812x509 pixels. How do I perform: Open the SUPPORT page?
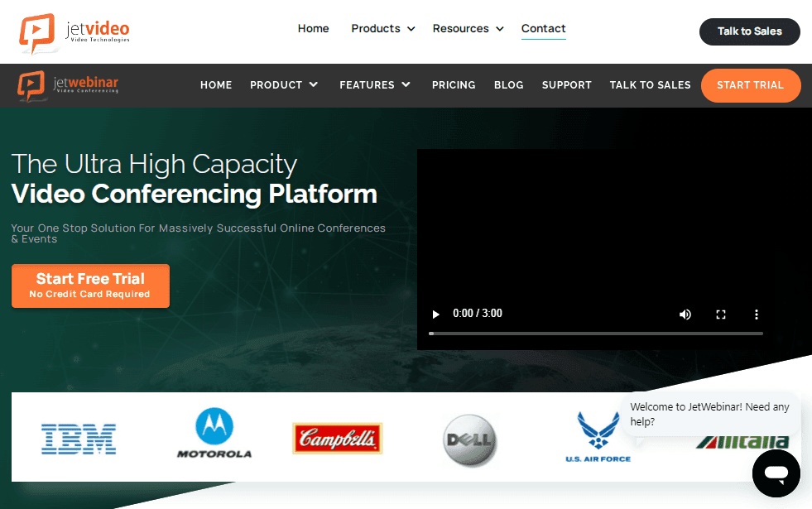coord(566,85)
